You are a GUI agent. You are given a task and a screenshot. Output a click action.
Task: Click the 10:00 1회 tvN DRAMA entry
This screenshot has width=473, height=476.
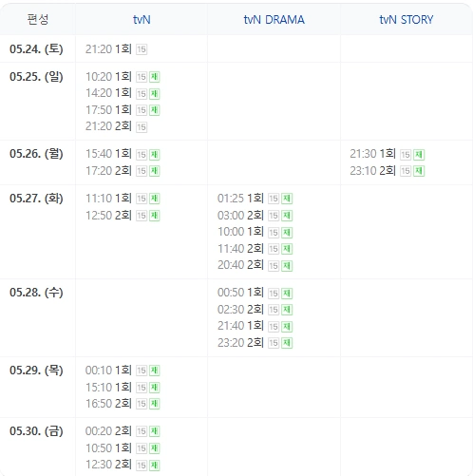240,232
